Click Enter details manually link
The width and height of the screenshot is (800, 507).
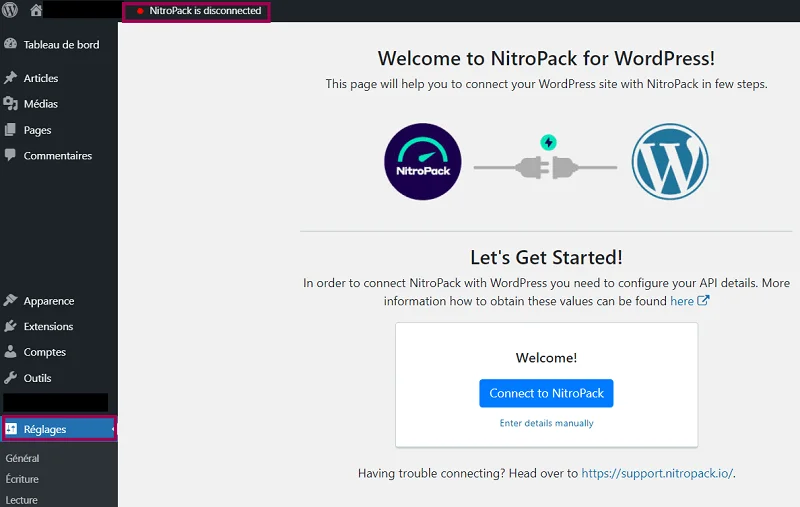[546, 423]
